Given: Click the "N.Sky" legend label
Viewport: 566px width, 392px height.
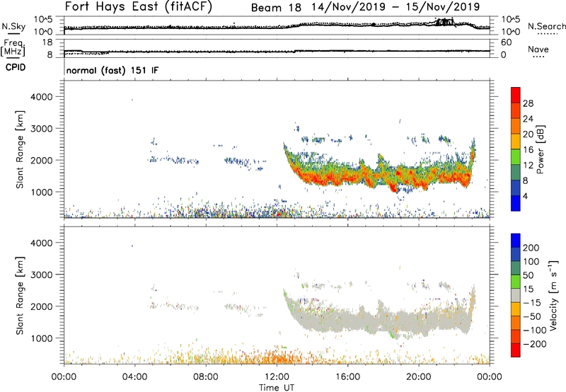Looking at the screenshot, I should [x=13, y=26].
